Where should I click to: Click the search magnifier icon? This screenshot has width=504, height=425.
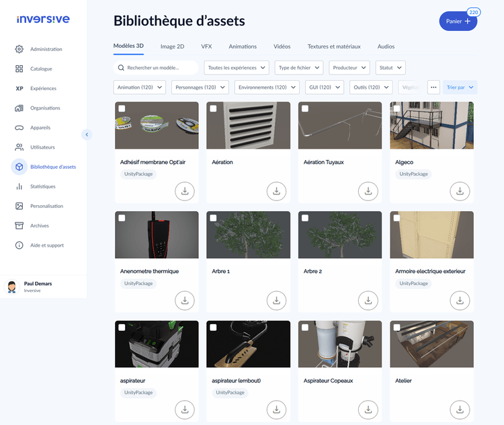121,68
